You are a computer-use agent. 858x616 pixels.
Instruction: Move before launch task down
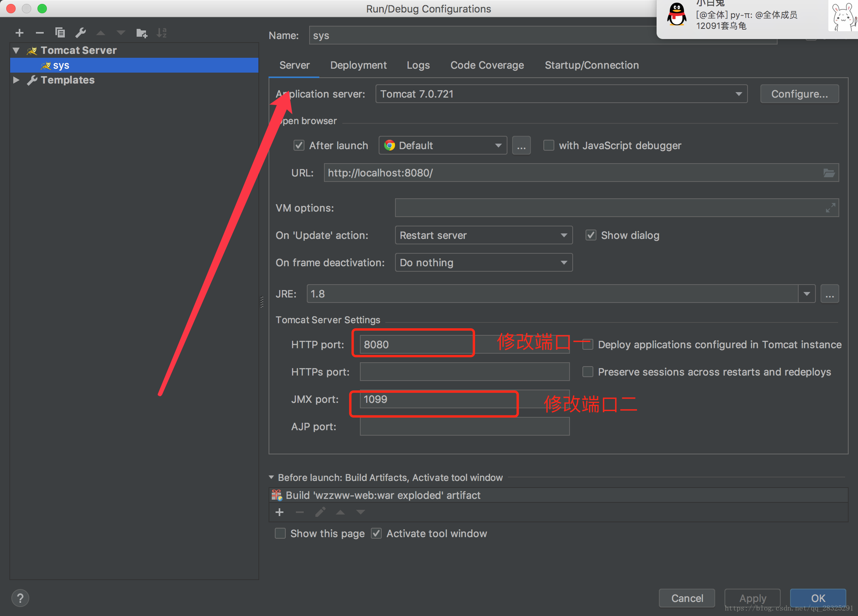pos(361,512)
